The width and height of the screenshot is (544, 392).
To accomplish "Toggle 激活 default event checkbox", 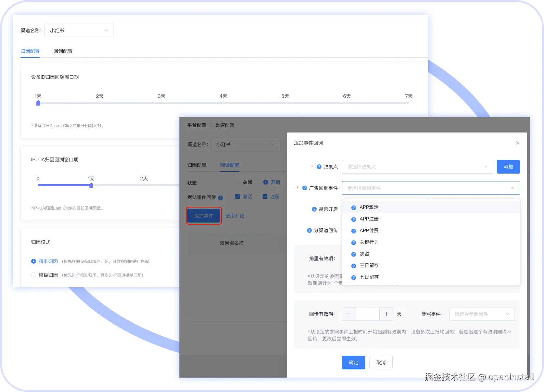I will click(238, 197).
